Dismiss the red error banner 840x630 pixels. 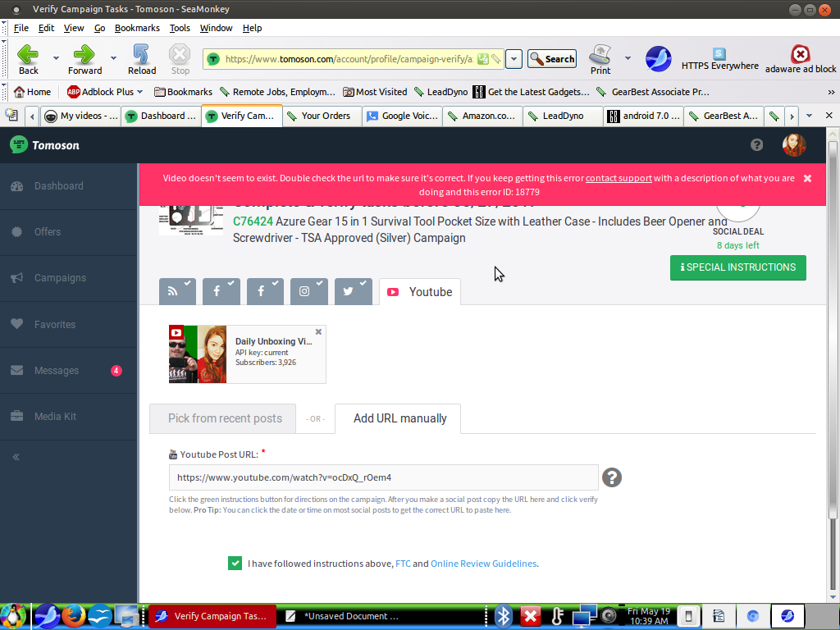(807, 178)
